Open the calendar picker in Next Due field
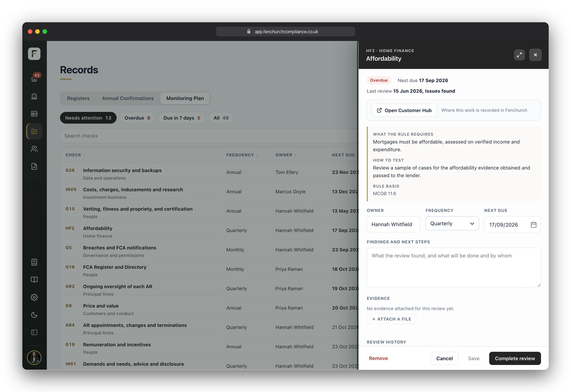This screenshot has height=392, width=571. pyautogui.click(x=533, y=225)
